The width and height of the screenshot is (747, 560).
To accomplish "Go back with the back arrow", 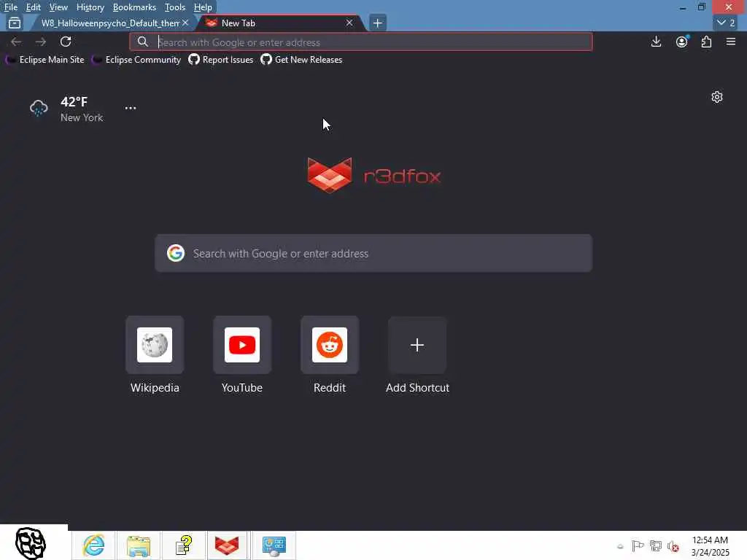I will tap(16, 42).
